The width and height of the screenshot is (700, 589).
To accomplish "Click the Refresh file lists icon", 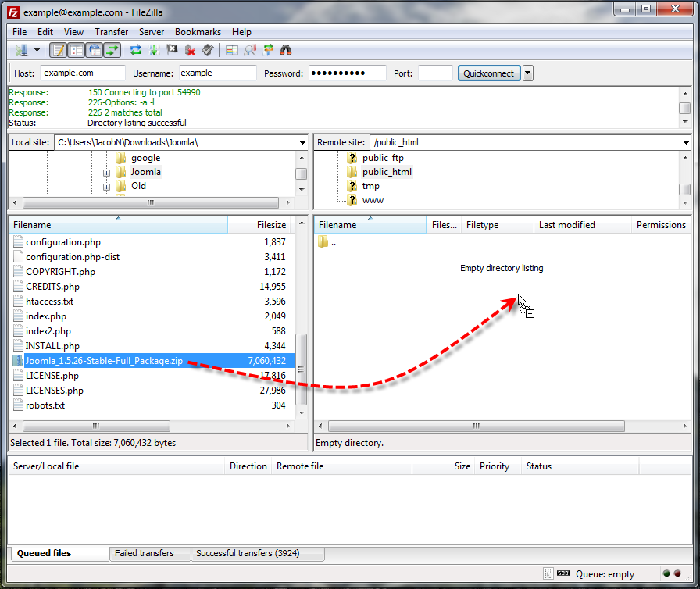I will tap(136, 51).
